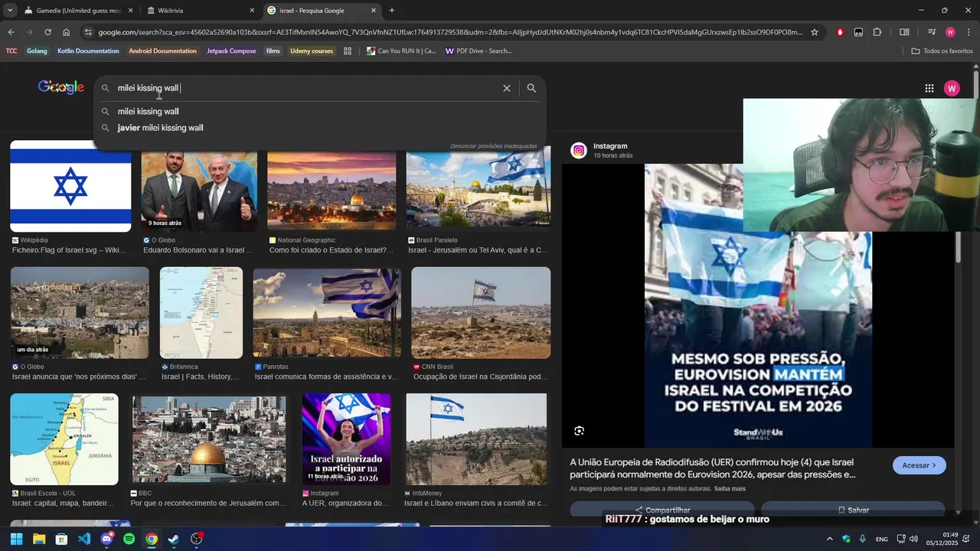The width and height of the screenshot is (980, 551).
Task: Open the Saiba mais link
Action: (x=730, y=488)
